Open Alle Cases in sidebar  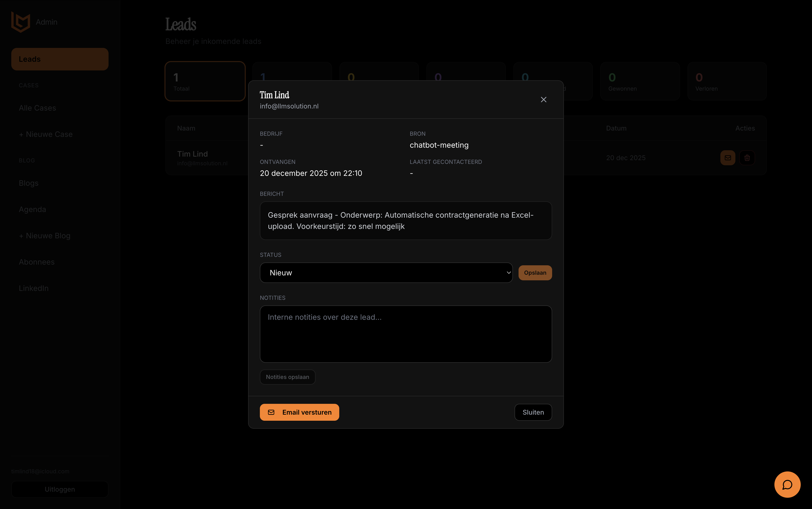pos(37,108)
